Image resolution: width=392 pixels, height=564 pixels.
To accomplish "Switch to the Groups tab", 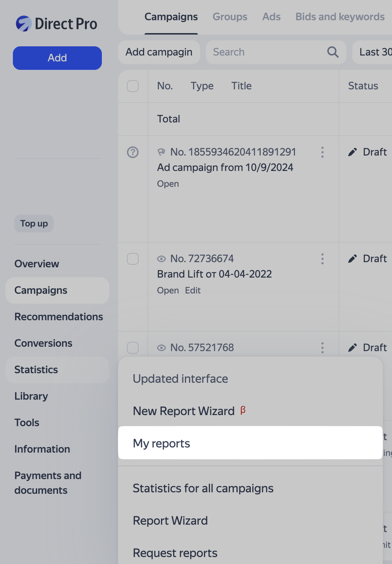I will (230, 17).
